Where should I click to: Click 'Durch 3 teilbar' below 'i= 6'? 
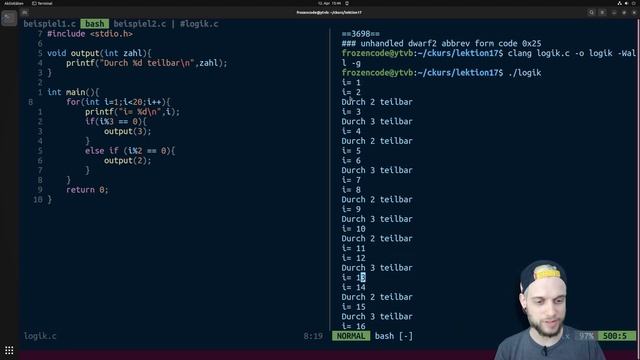pyautogui.click(x=377, y=170)
